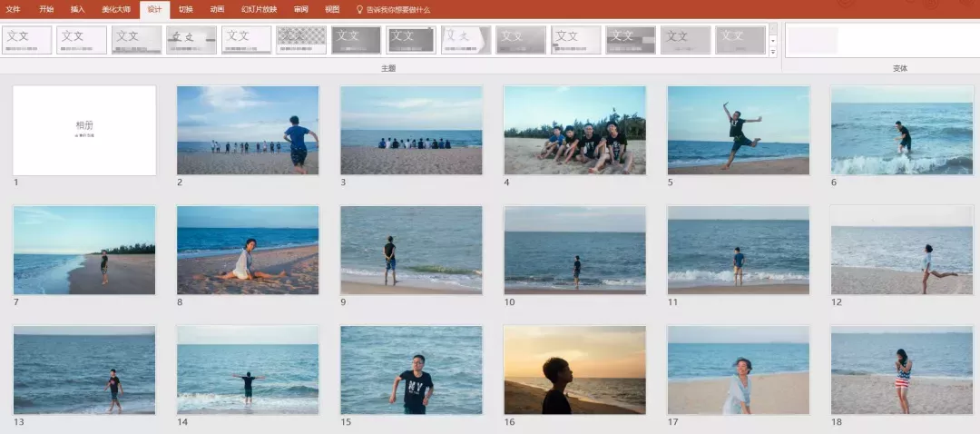Apply the first theme in the 主题 gallery
Image resolution: width=980 pixels, height=434 pixels.
[x=27, y=40]
